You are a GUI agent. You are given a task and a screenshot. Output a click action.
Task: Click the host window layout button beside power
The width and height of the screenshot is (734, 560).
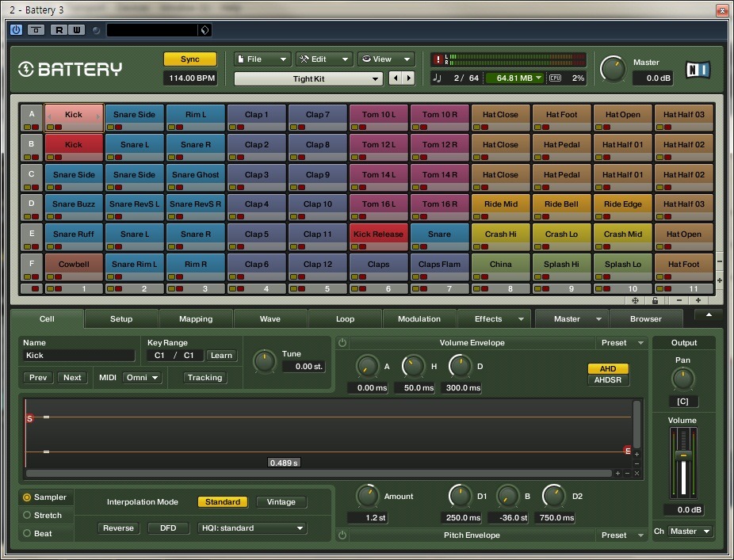click(x=36, y=30)
